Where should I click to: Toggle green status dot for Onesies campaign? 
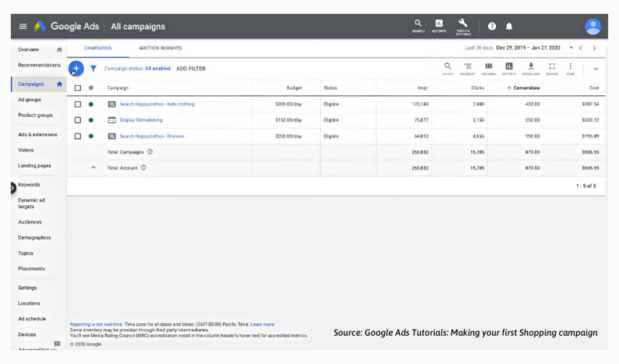(x=91, y=136)
